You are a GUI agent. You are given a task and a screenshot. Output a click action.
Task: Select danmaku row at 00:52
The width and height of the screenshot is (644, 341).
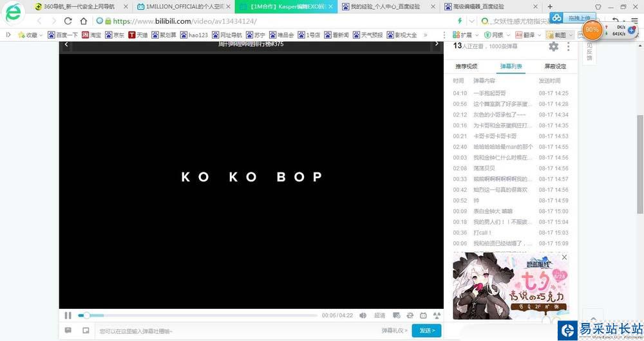(x=511, y=200)
